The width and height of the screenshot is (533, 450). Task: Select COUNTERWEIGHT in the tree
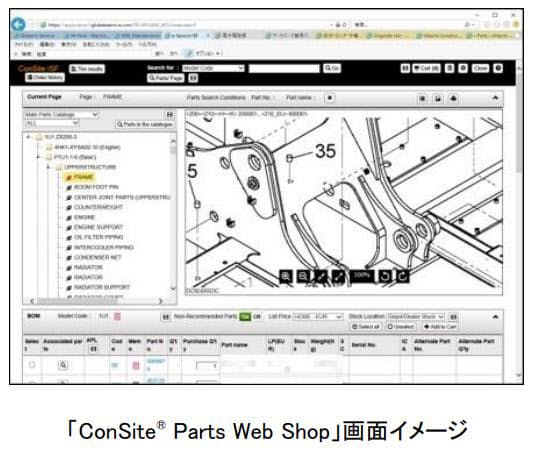tap(94, 207)
